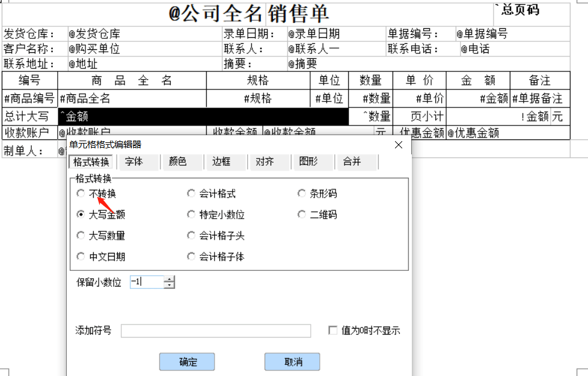The image size is (588, 376).
Task: Click the @联系人一 cell
Action: tap(336, 49)
